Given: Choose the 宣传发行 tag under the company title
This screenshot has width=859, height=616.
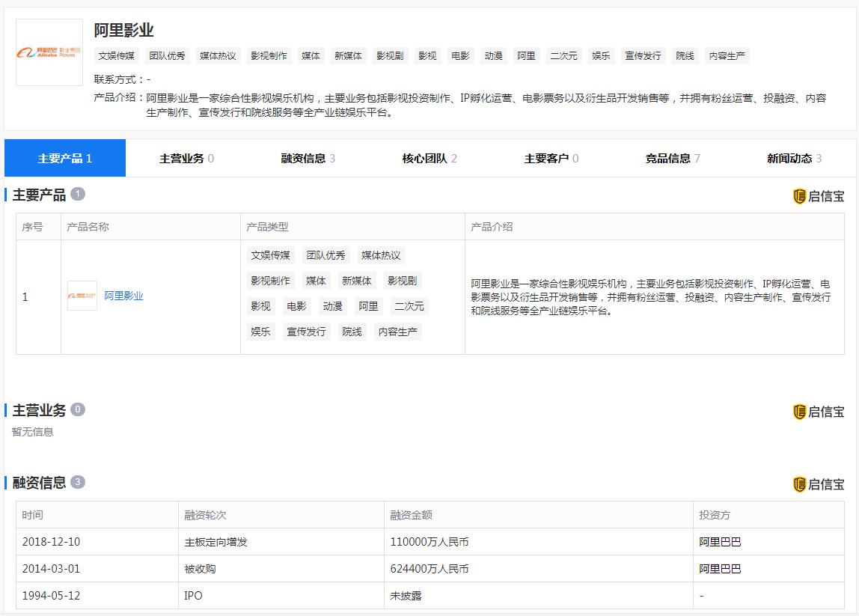Looking at the screenshot, I should (644, 56).
